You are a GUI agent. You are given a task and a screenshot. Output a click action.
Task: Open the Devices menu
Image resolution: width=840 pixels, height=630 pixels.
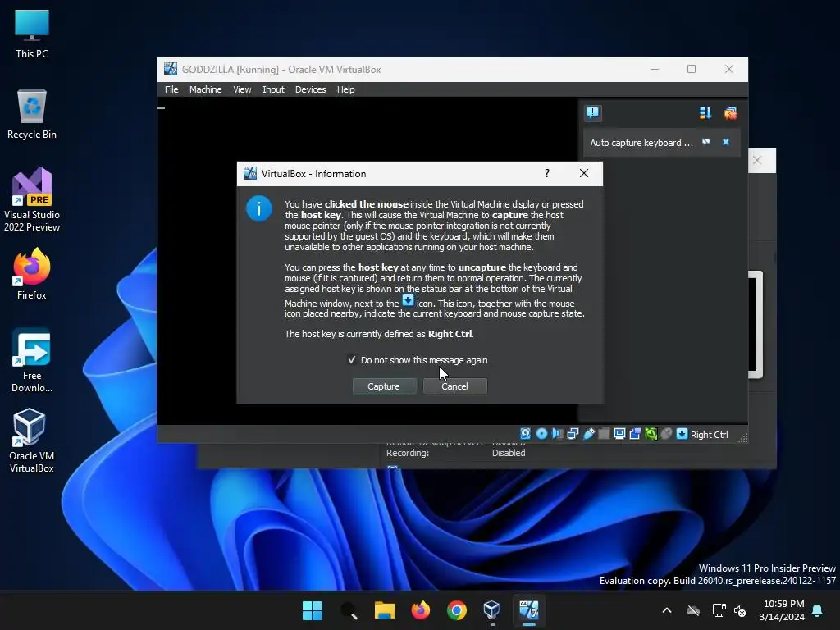click(x=311, y=89)
